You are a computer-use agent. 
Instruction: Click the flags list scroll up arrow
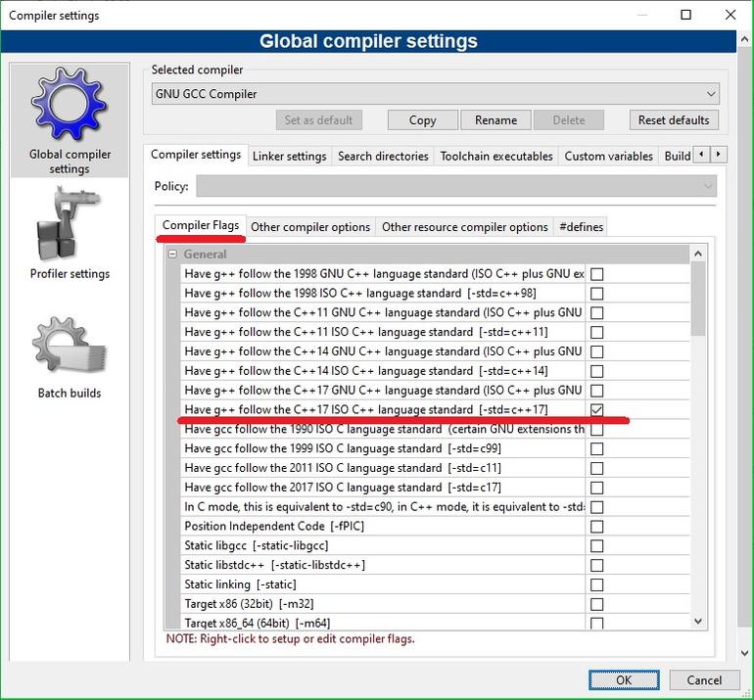[x=698, y=254]
